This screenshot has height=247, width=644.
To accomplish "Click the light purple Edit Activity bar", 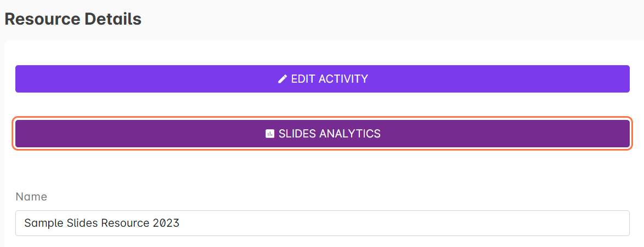I will (x=165, y=79).
